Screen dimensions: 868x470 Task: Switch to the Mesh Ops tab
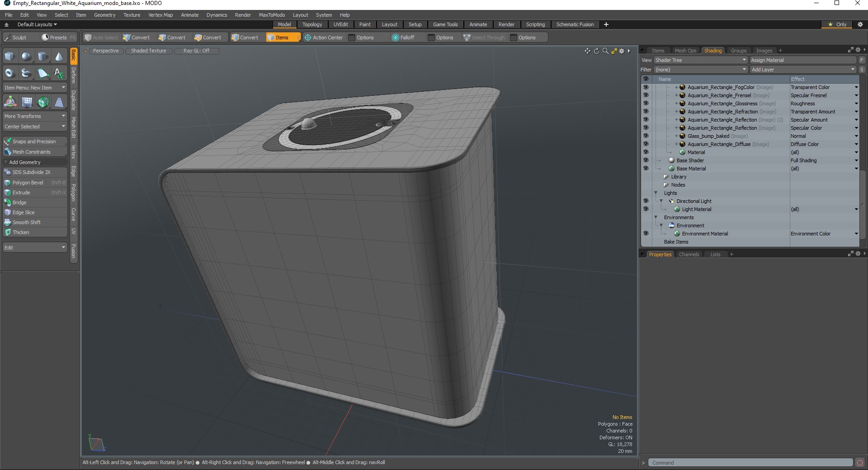pyautogui.click(x=685, y=51)
